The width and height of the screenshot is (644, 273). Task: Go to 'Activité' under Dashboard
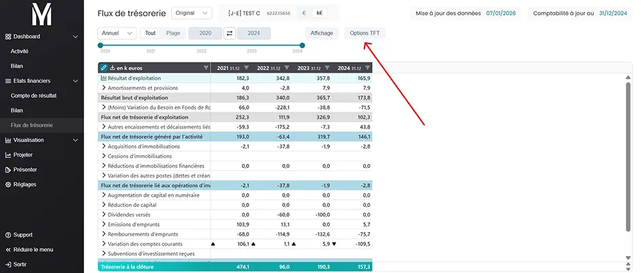coord(20,51)
